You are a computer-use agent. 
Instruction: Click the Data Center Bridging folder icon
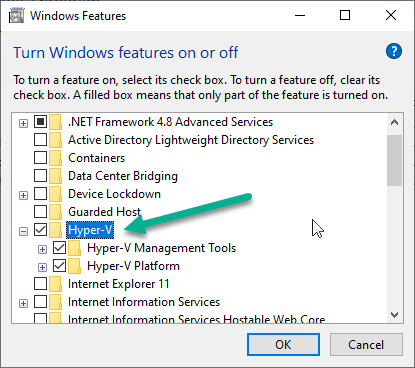(x=55, y=176)
